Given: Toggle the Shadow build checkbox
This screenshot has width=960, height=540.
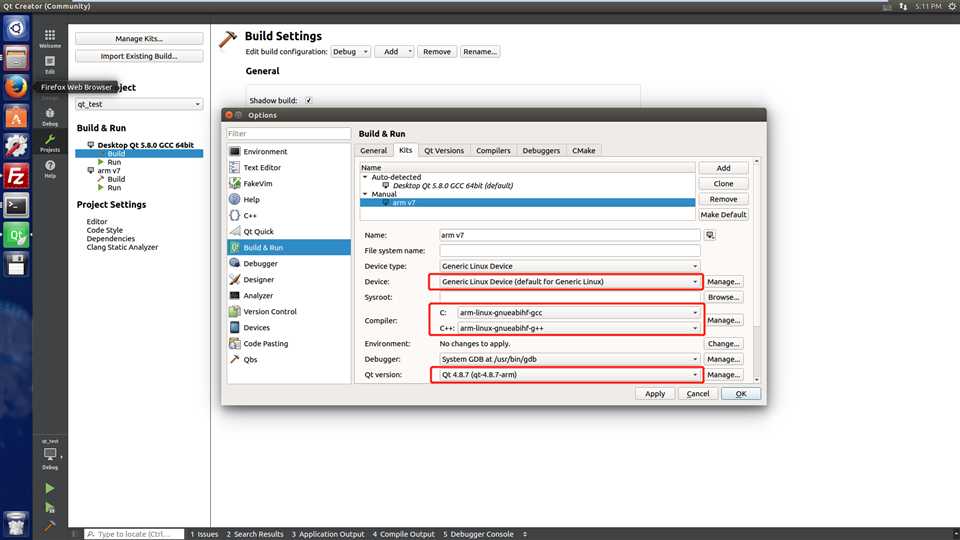Looking at the screenshot, I should pyautogui.click(x=309, y=100).
